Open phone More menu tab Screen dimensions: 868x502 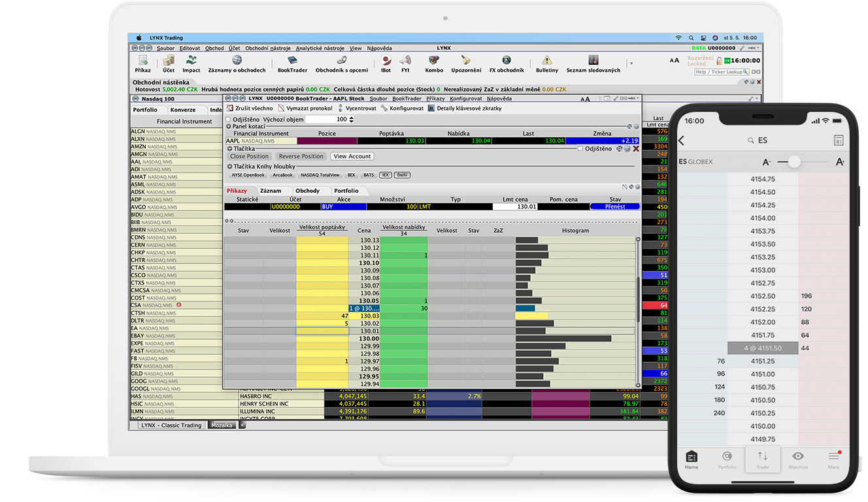[x=833, y=460]
